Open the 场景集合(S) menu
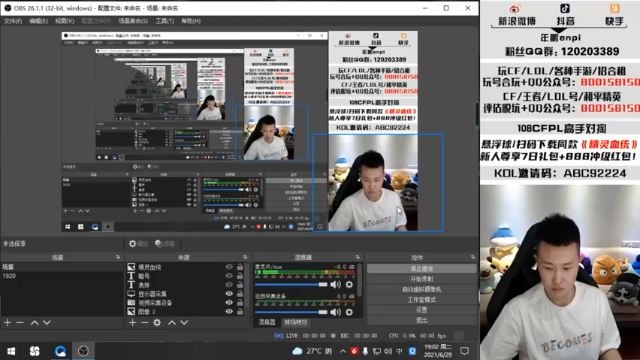Image resolution: width=640 pixels, height=360 pixels. pyautogui.click(x=133, y=21)
